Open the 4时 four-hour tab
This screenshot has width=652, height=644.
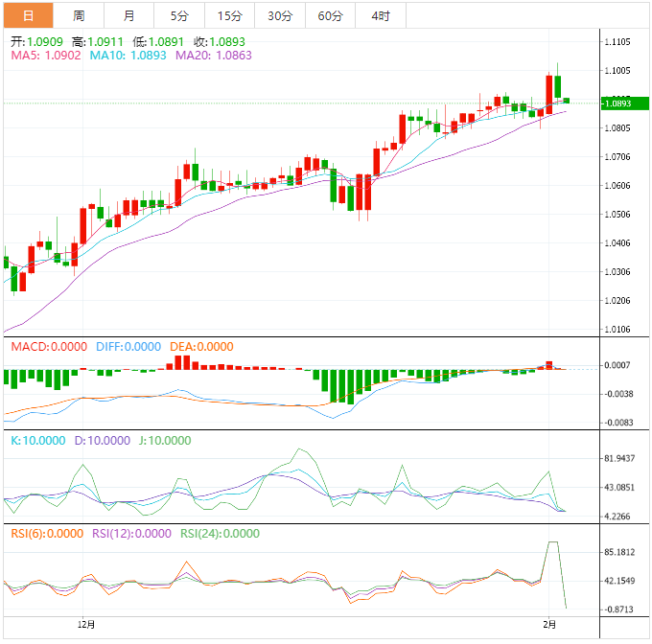(x=381, y=15)
